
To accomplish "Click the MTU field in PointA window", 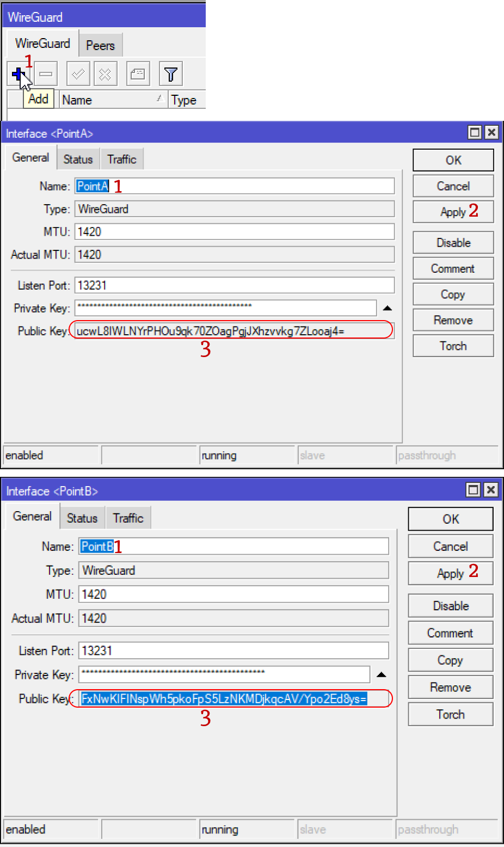I will [x=235, y=232].
